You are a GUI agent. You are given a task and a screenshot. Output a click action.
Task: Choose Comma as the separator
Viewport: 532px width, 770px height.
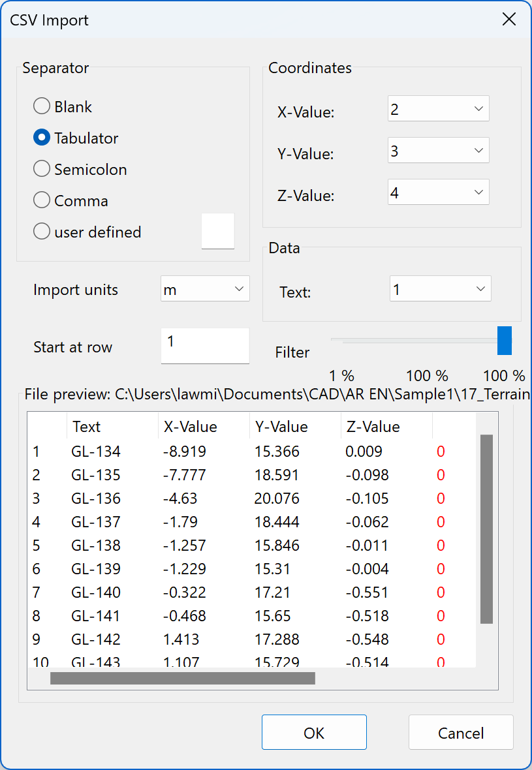tap(41, 200)
